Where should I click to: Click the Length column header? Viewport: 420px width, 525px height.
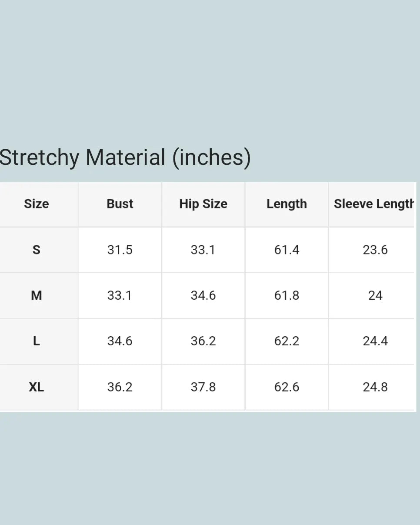click(287, 204)
